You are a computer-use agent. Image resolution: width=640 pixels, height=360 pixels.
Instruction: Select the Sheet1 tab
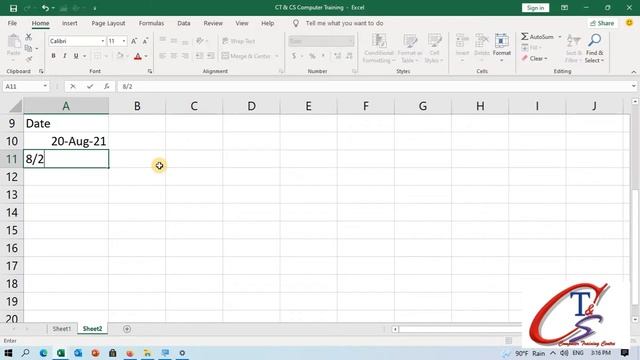click(61, 329)
